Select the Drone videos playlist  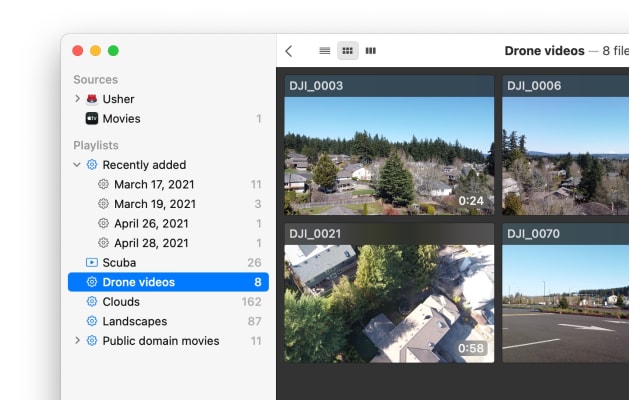click(x=168, y=282)
